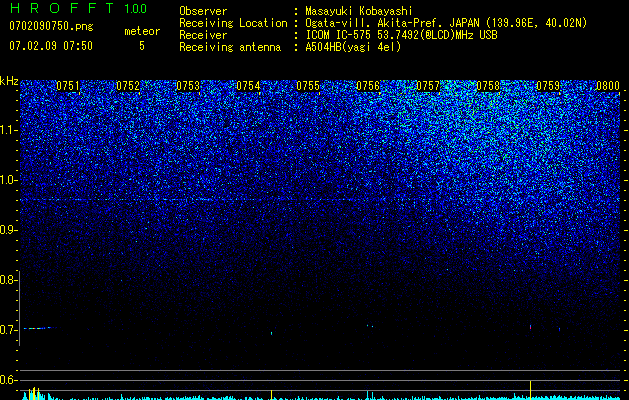Click the kHz axis unit label
This screenshot has width=629, height=400.
[x=9, y=81]
